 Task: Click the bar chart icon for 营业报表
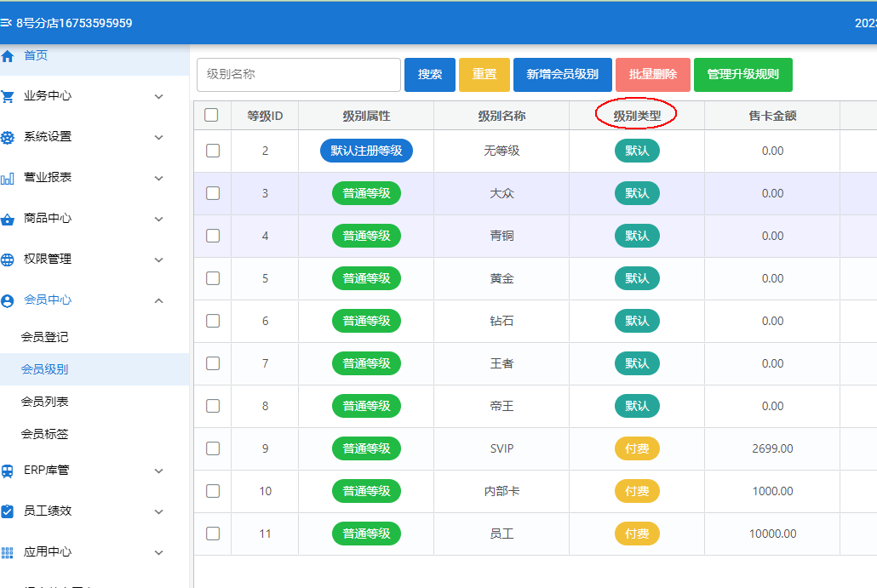click(x=8, y=178)
